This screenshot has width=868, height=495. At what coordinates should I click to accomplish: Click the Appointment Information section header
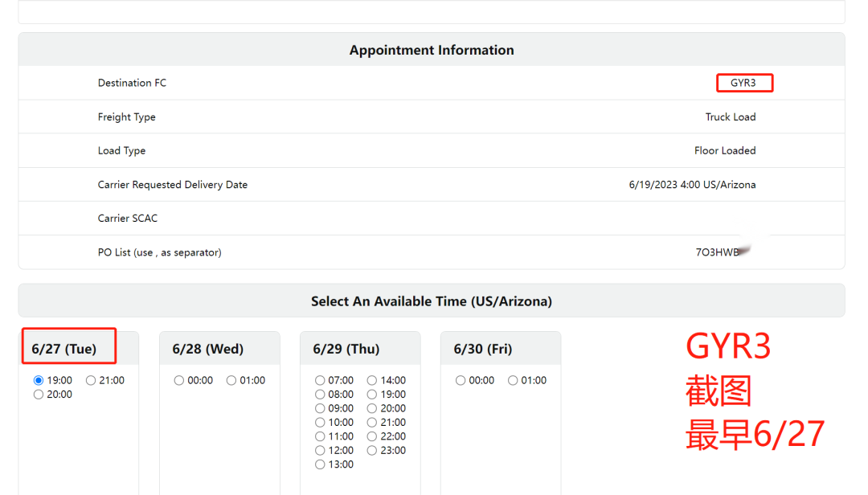coord(432,50)
